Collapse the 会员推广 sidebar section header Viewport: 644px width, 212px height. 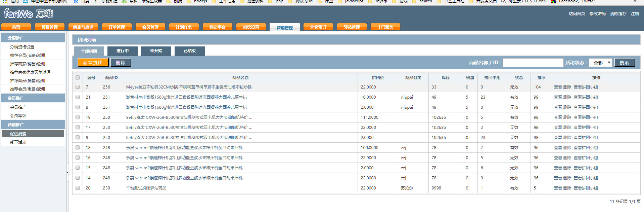[x=33, y=98]
